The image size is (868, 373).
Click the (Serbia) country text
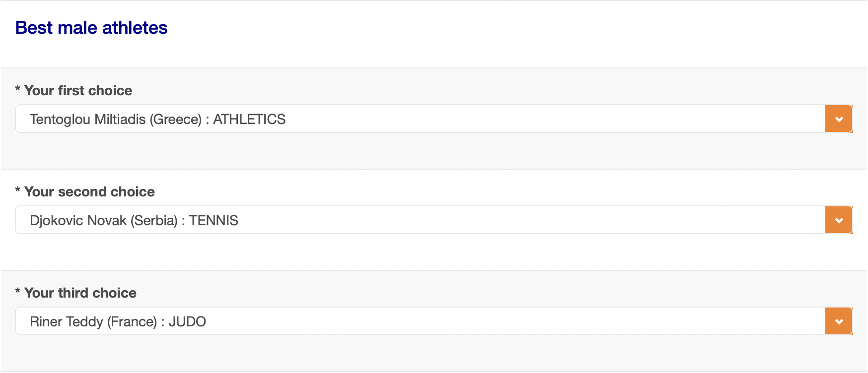(x=154, y=221)
